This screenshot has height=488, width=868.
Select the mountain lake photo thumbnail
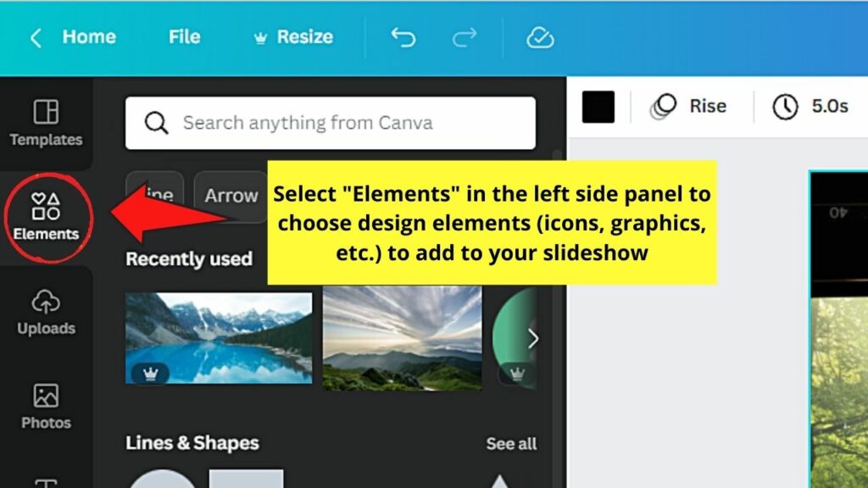218,337
